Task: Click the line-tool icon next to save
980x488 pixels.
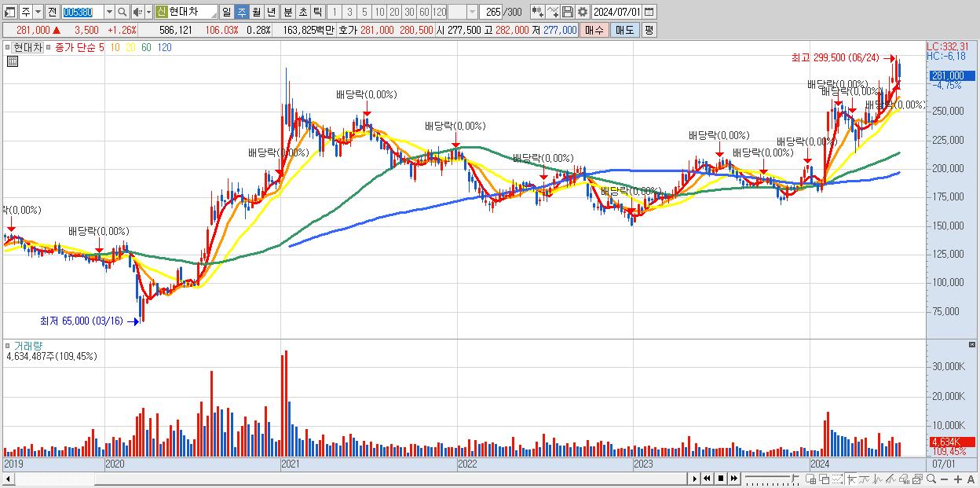Action: tap(553, 12)
